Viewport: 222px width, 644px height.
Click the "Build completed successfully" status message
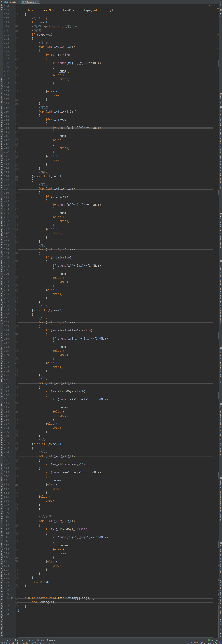click(29, 643)
